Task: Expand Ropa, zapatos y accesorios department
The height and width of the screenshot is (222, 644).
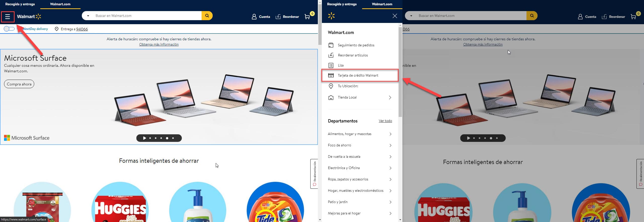Action: (x=360, y=179)
